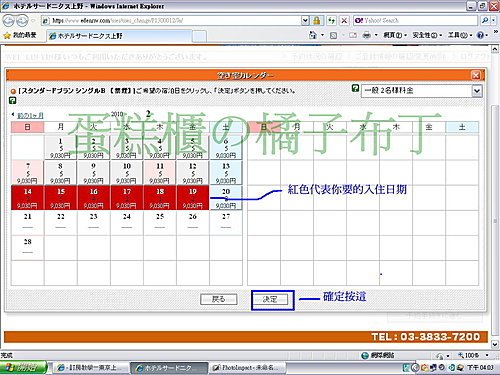Viewport: 500px width, 375px height.
Task: Go to previous month link
Action: click(30, 115)
